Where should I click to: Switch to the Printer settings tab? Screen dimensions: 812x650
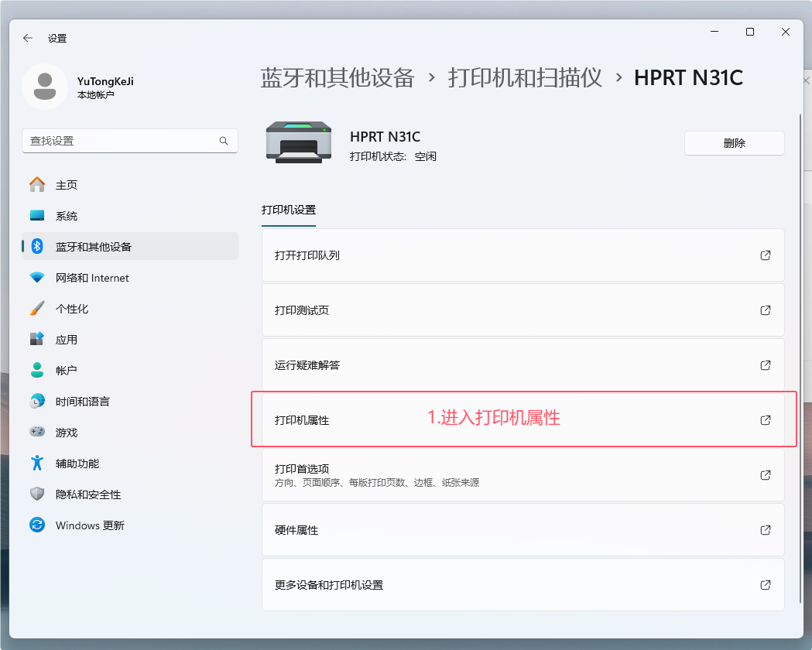point(289,210)
